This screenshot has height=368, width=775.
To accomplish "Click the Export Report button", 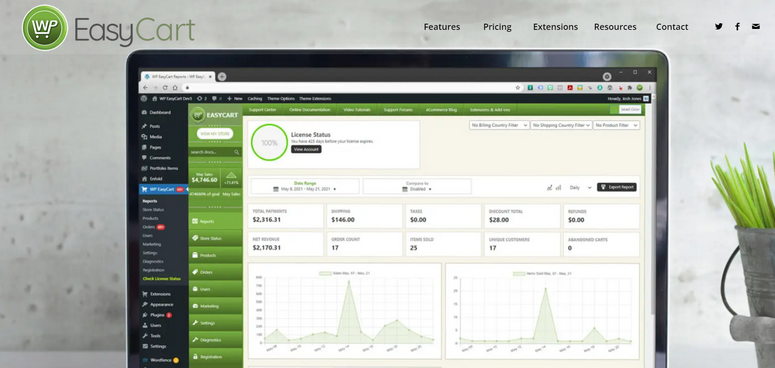I will coord(617,187).
